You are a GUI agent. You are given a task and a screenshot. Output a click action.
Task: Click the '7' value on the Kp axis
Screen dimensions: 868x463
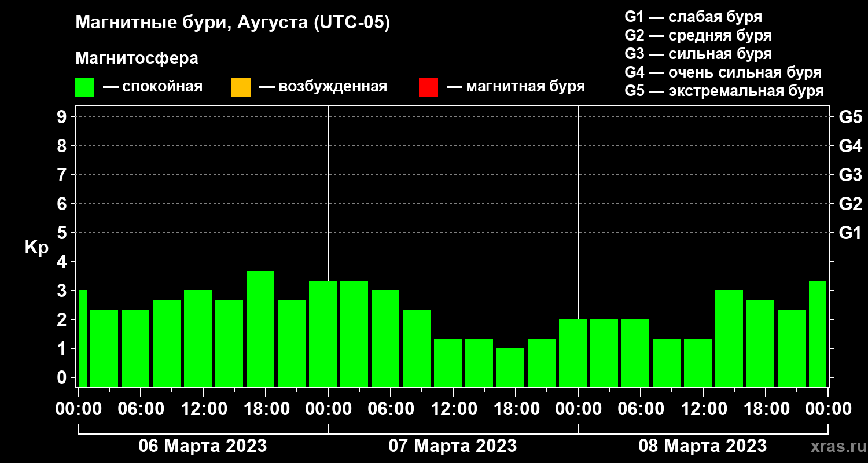(62, 175)
